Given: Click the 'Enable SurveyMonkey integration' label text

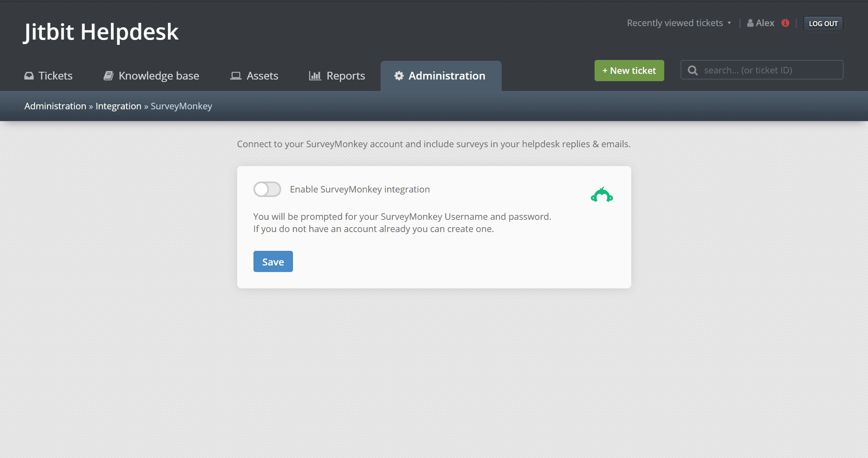Looking at the screenshot, I should point(359,189).
